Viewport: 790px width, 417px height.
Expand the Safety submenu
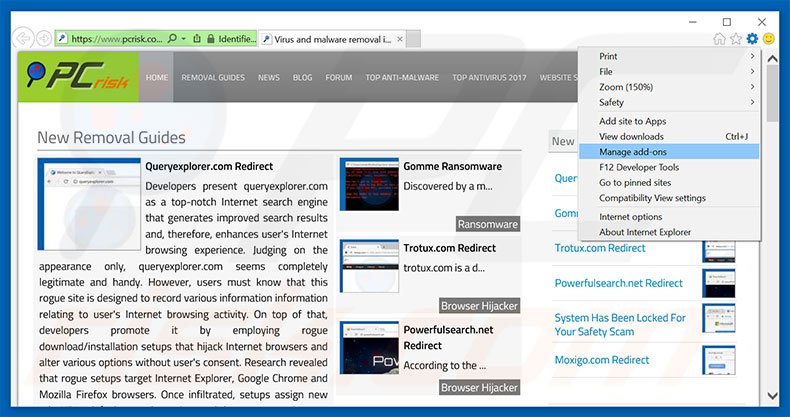(x=669, y=102)
